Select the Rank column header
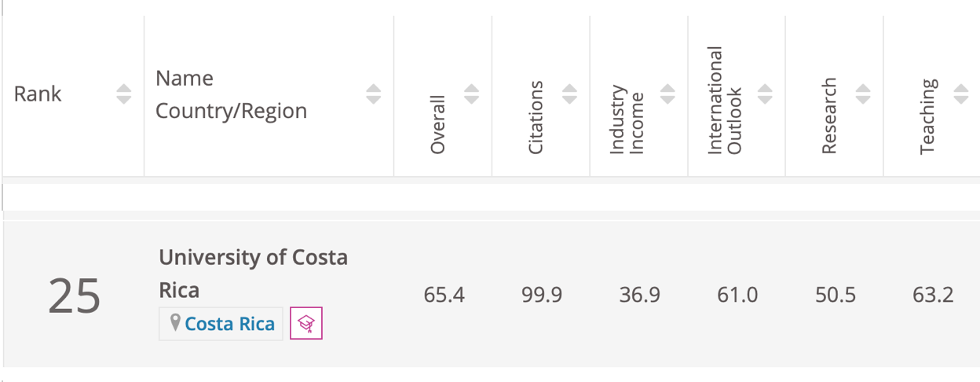The width and height of the screenshot is (980, 382). (x=38, y=94)
